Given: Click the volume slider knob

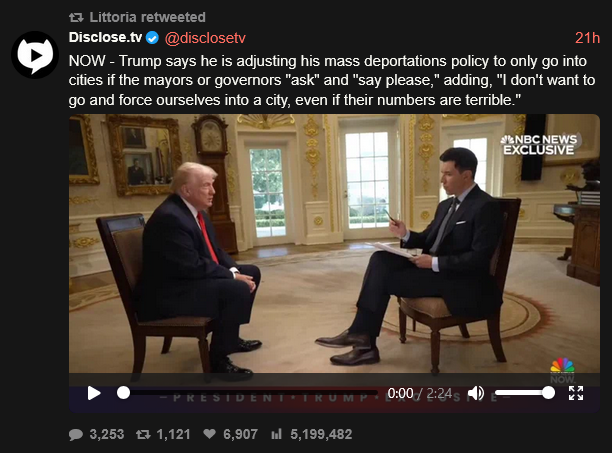Looking at the screenshot, I should point(548,393).
